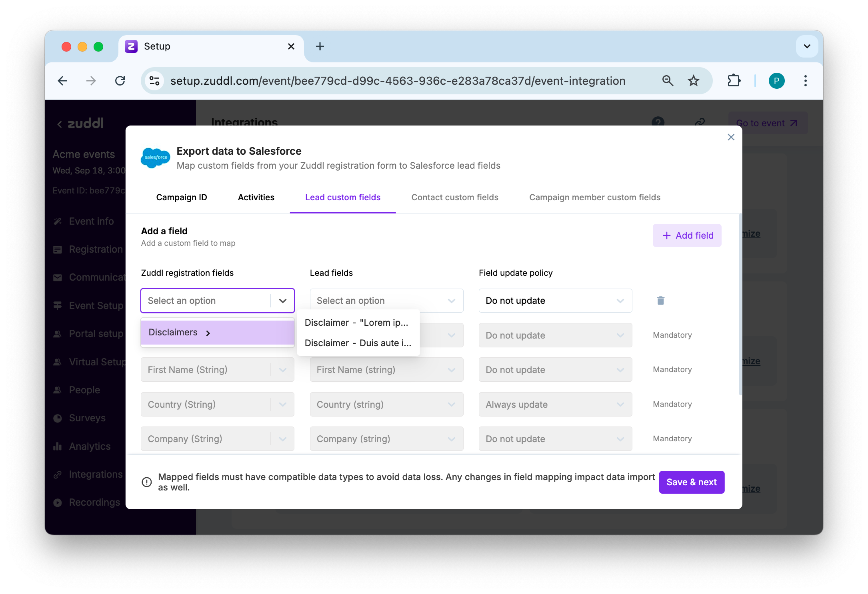
Task: Open site information icon in address bar
Action: point(154,81)
